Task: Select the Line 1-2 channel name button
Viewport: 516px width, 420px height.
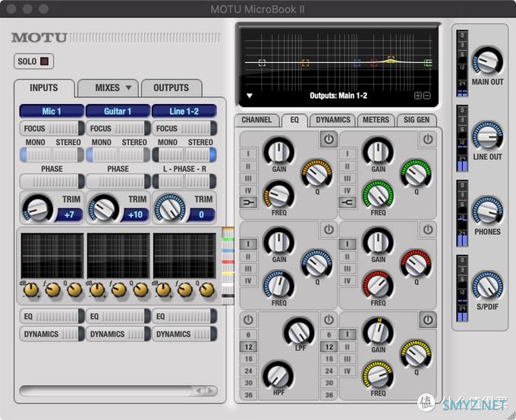Action: pyautogui.click(x=184, y=111)
